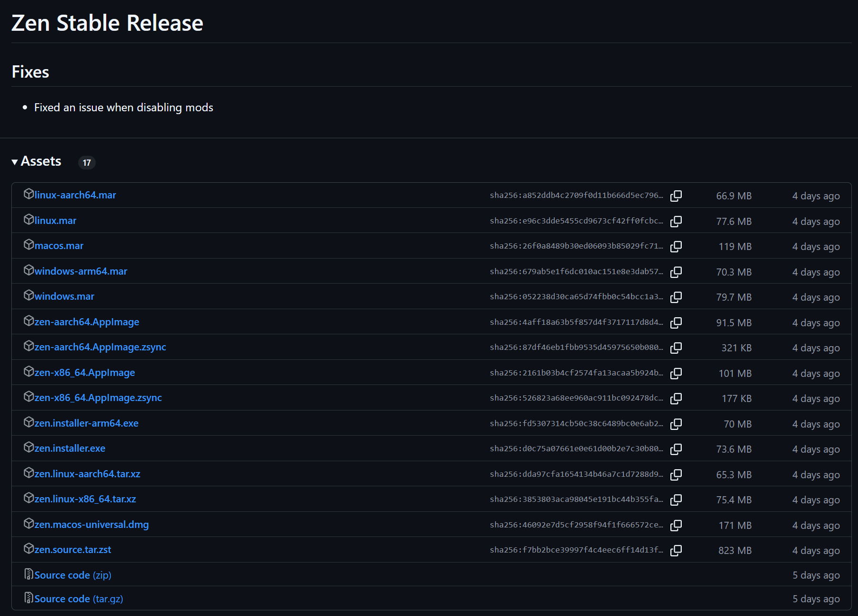858x616 pixels.
Task: Download zen.linux-aarch64.tar.xz
Action: [87, 474]
